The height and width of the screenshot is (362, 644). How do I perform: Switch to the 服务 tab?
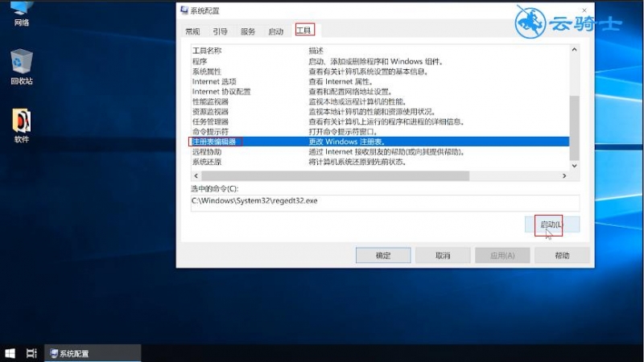(x=248, y=31)
